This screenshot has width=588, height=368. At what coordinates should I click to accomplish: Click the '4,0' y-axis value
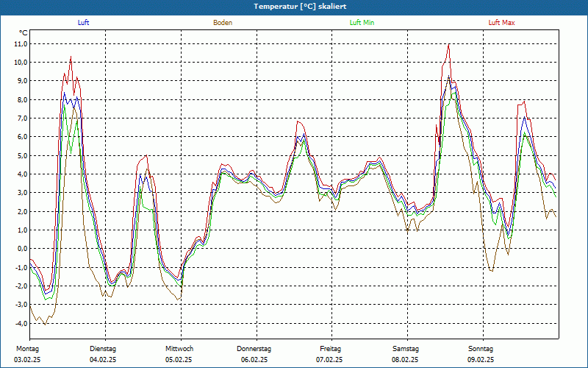pos(22,174)
